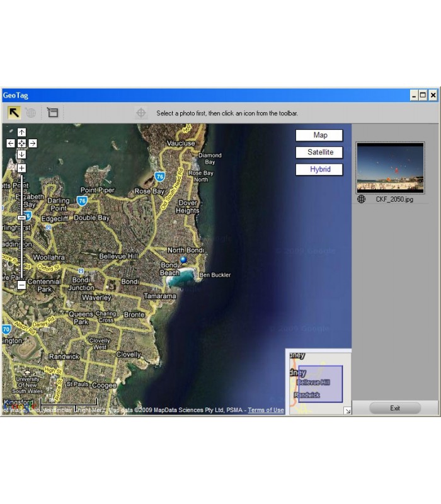Click the Randwick label on the main map
Viewport: 441px width, 504px height.
tap(64, 357)
